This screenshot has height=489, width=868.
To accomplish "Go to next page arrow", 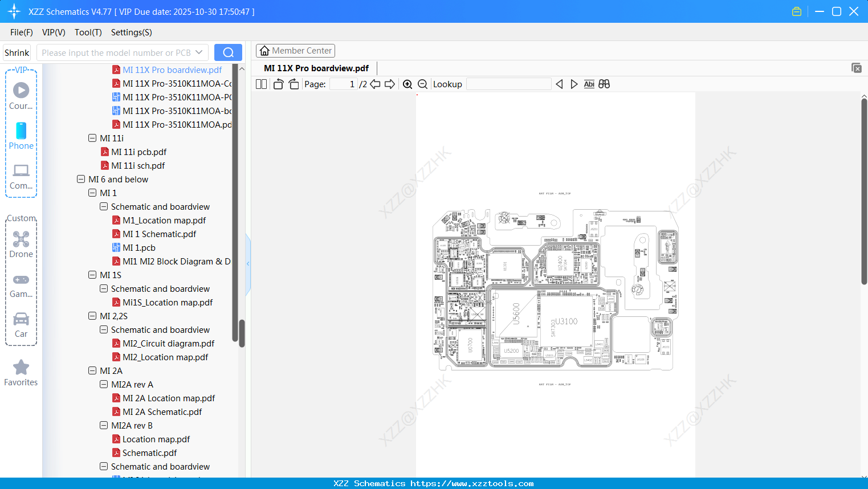I will (x=390, y=84).
